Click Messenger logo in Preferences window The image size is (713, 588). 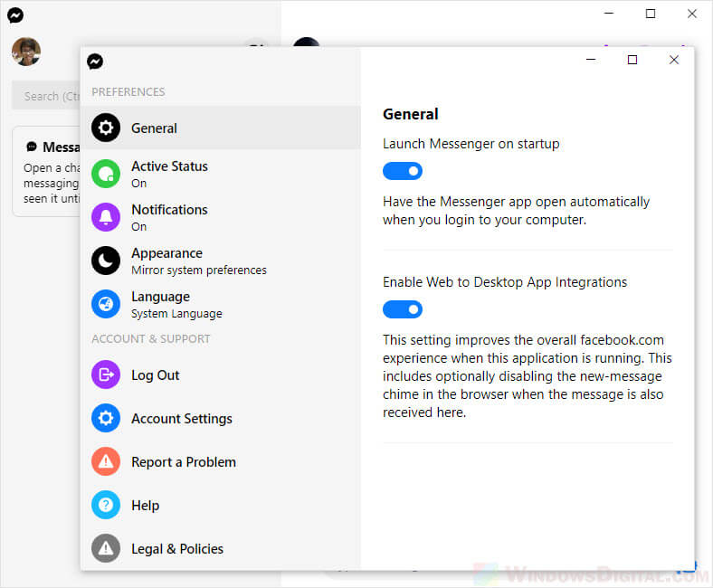95,61
